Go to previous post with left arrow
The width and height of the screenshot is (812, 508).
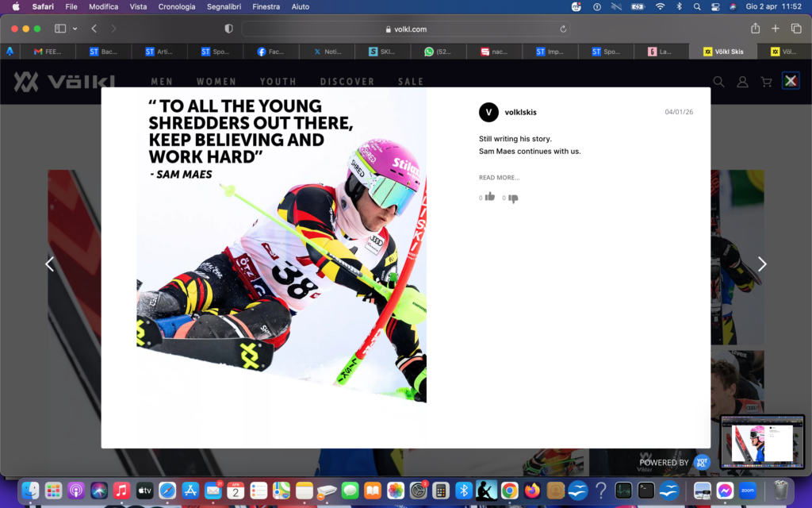(x=50, y=264)
